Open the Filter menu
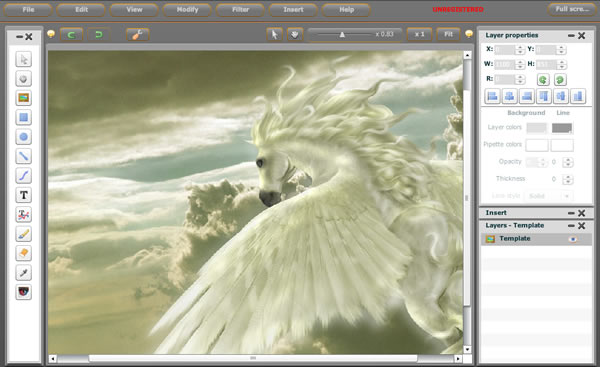The height and width of the screenshot is (367, 600). pos(240,10)
